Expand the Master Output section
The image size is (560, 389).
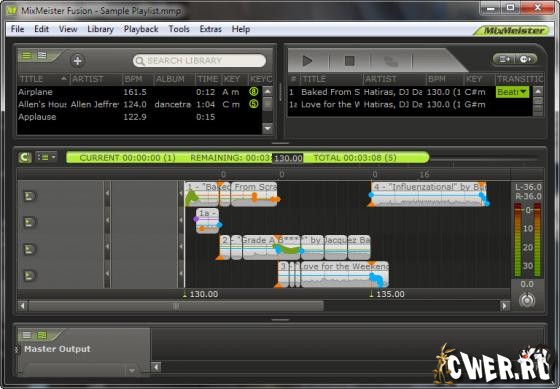click(16, 349)
